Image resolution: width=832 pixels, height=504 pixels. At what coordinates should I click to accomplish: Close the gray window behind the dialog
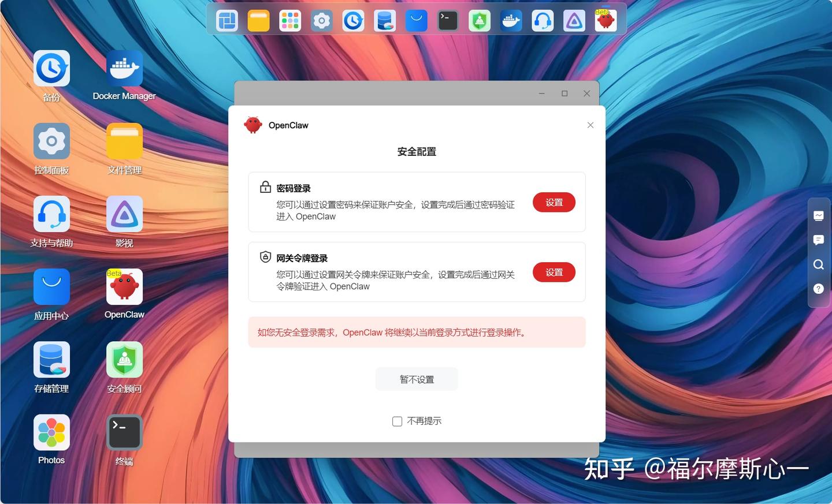coord(587,94)
